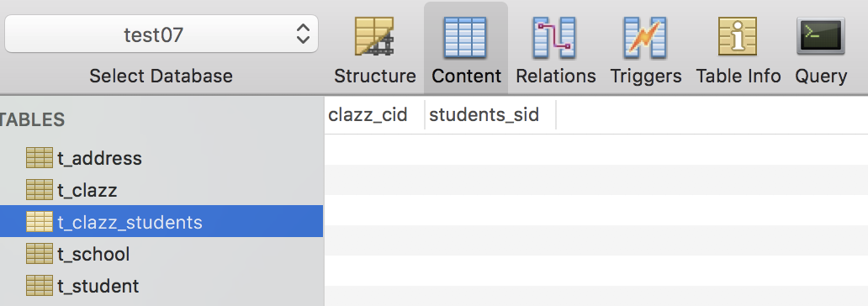The image size is (868, 306).
Task: Open the Triggers view icon
Action: 645,37
